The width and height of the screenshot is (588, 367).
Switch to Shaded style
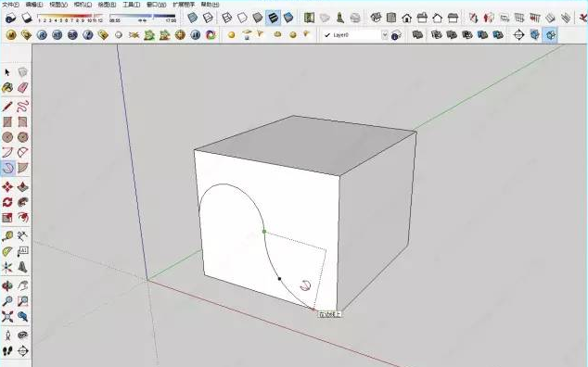(258, 18)
